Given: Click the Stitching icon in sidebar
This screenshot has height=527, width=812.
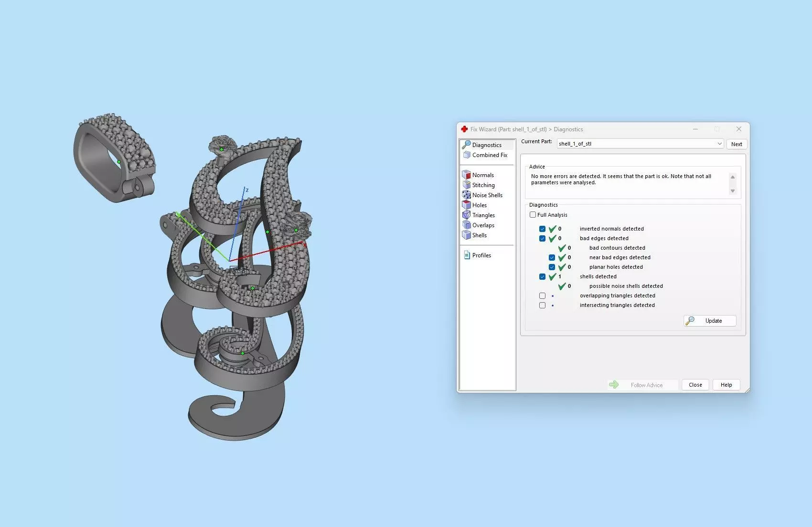Looking at the screenshot, I should click(467, 185).
